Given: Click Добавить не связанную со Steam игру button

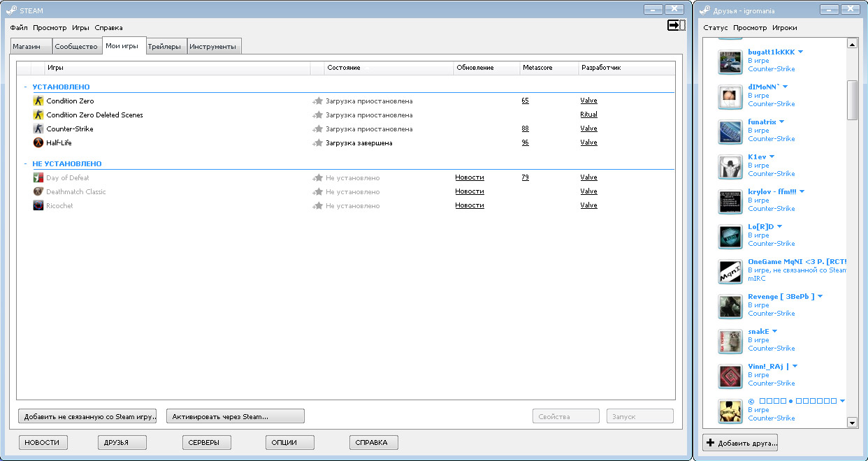Looking at the screenshot, I should tap(87, 416).
